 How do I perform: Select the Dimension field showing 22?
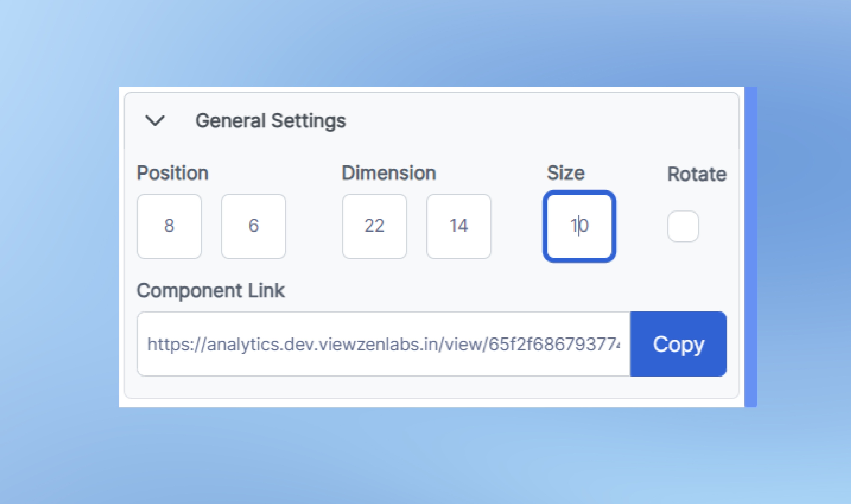[x=374, y=226]
